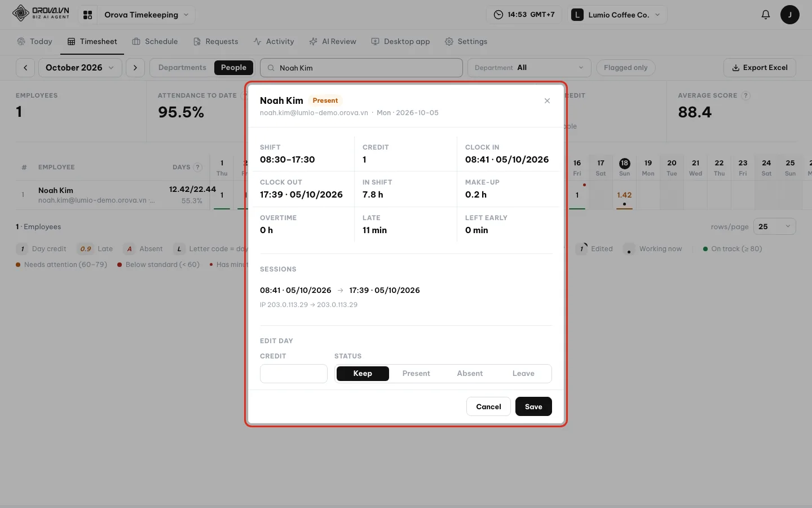Click the Average Score help icon
Image resolution: width=812 pixels, height=508 pixels.
pos(745,95)
